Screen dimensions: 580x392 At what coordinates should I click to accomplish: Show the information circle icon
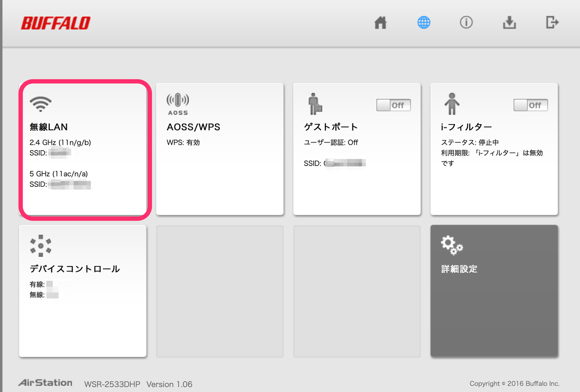[x=466, y=23]
